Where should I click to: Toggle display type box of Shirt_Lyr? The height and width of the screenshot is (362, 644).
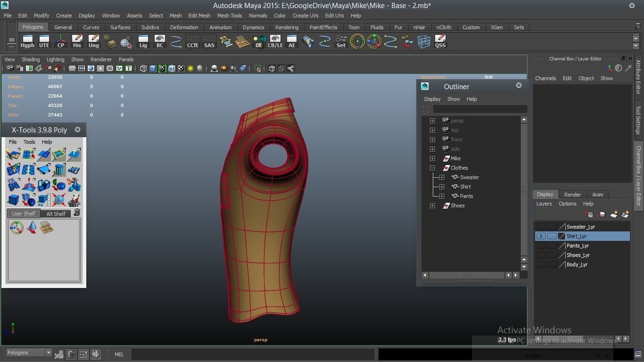[x=552, y=236]
